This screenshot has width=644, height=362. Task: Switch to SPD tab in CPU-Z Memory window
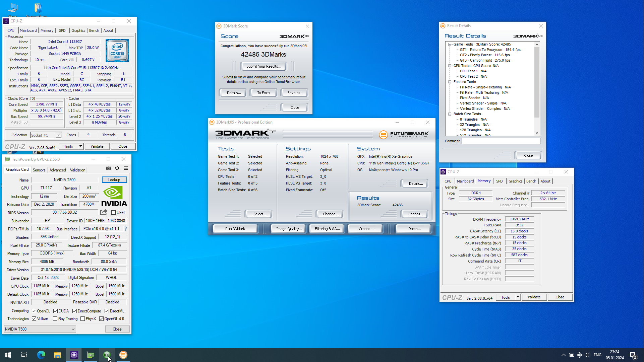pos(499,181)
